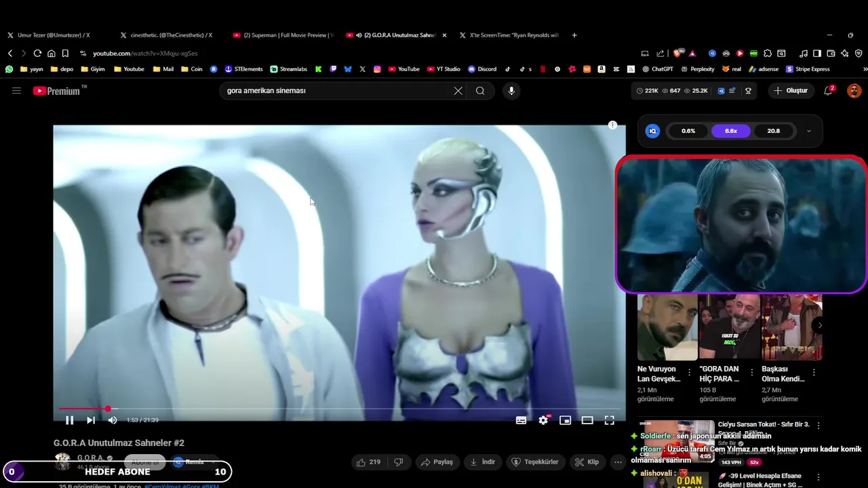Click the Klip clip button
The height and width of the screenshot is (488, 868).
(587, 462)
